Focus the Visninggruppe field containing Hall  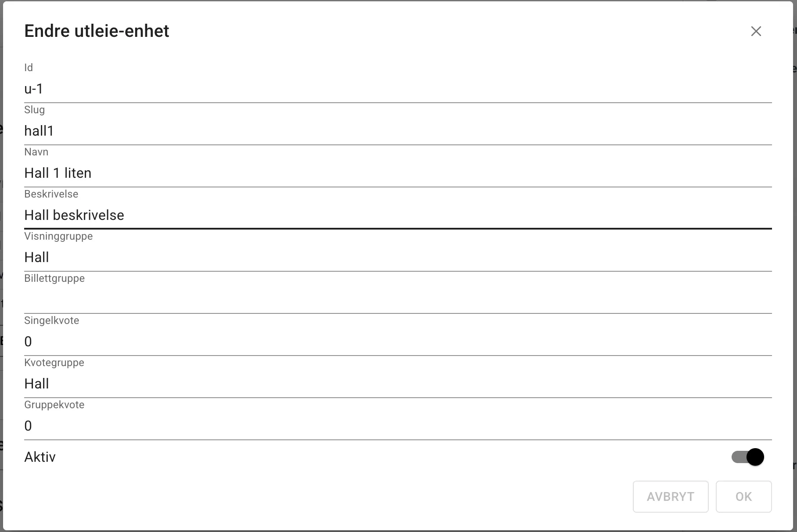398,258
